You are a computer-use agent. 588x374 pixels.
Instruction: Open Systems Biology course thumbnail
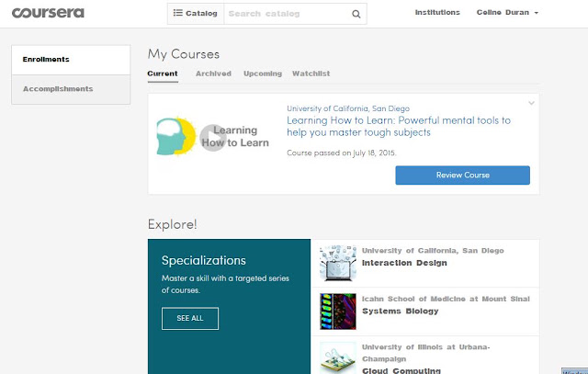[x=338, y=312]
